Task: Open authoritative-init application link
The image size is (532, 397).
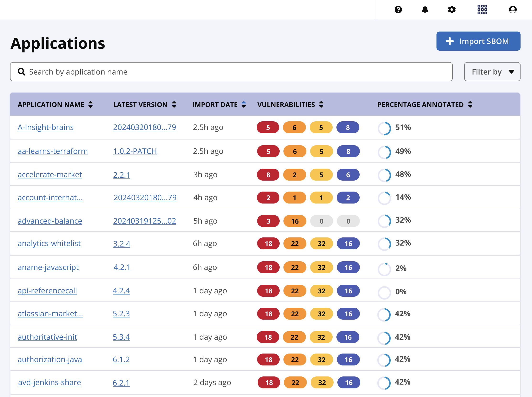Action: pyautogui.click(x=47, y=337)
